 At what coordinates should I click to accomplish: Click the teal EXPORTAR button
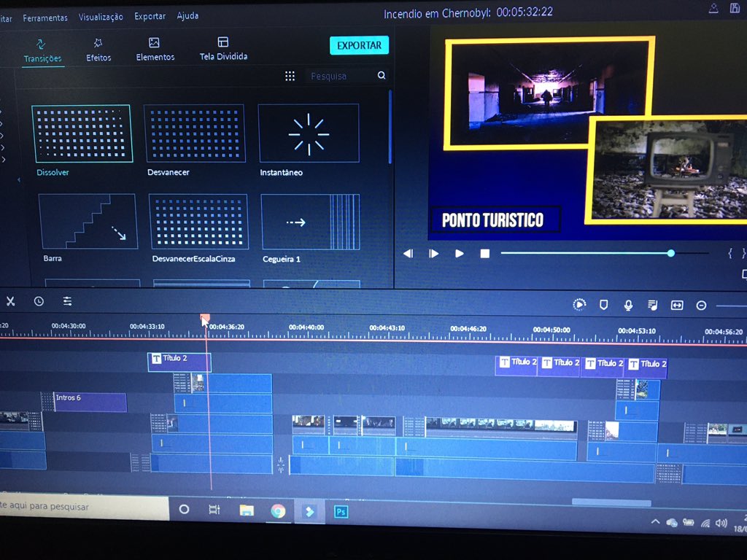(359, 45)
